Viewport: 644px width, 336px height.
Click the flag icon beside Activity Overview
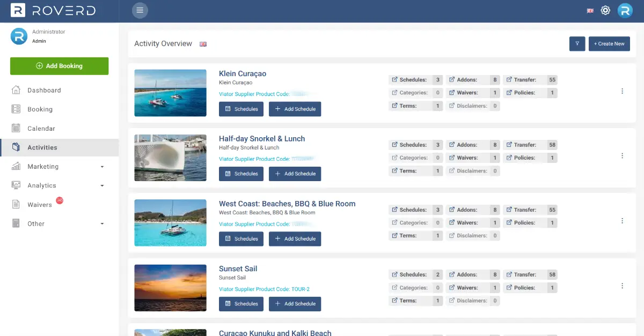point(203,44)
